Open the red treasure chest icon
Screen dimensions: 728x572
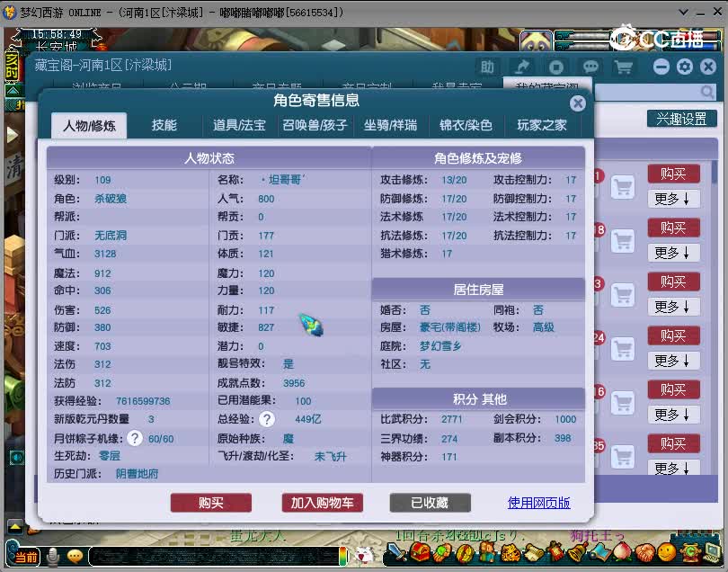pyautogui.click(x=419, y=552)
